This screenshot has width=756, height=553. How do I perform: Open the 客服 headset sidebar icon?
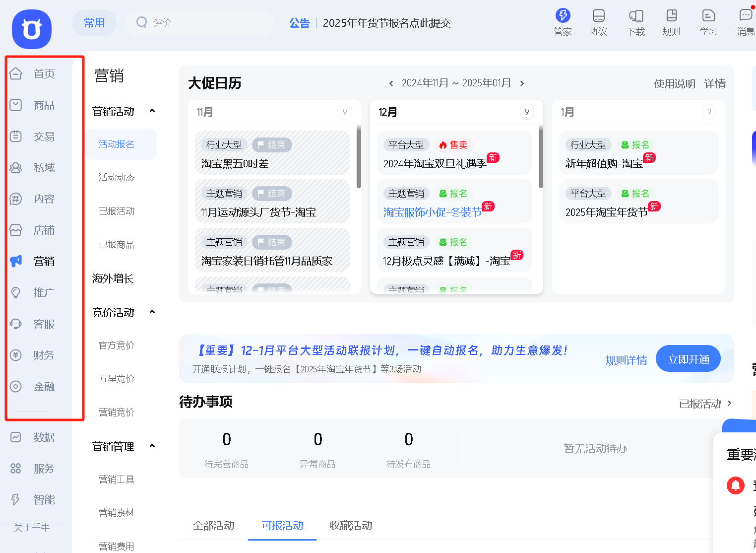(x=16, y=324)
